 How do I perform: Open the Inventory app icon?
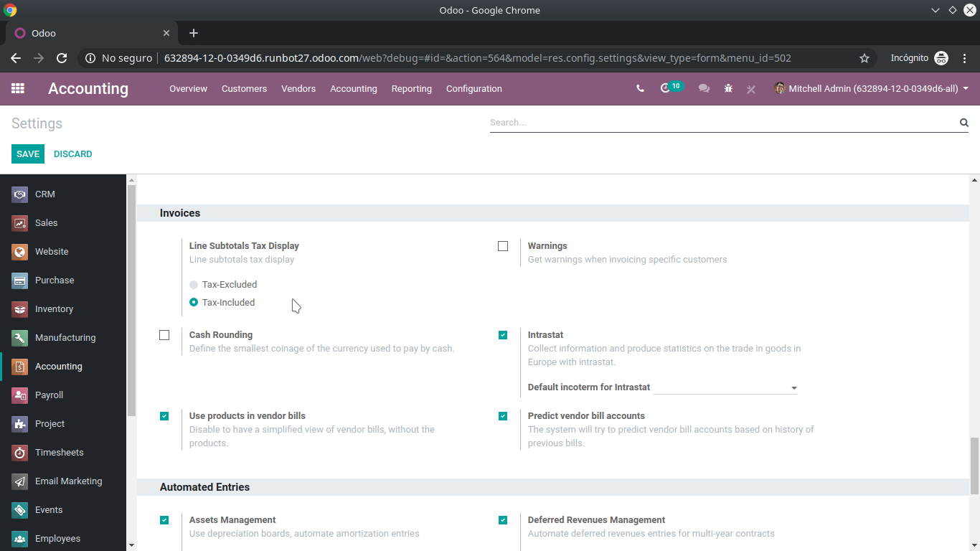point(19,309)
